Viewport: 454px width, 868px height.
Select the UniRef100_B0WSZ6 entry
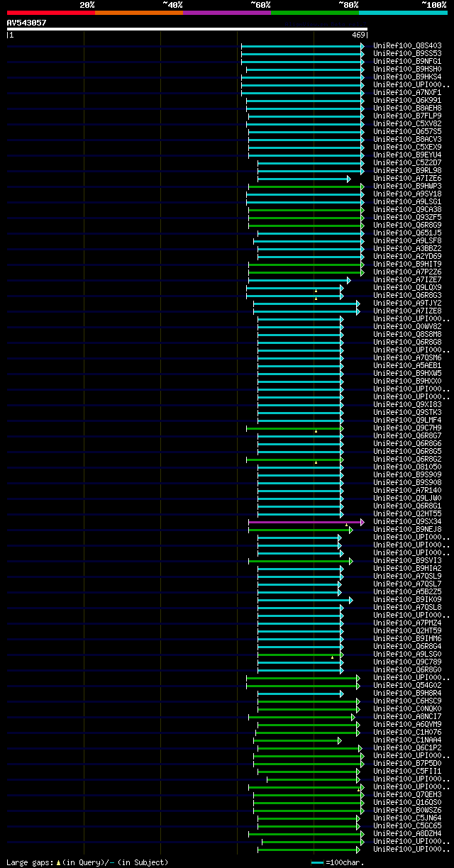407,810
